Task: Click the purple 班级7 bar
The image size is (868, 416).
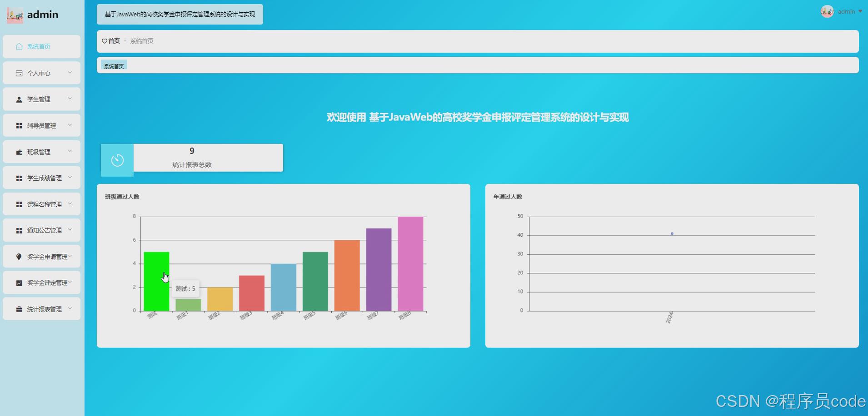Action: [x=379, y=269]
